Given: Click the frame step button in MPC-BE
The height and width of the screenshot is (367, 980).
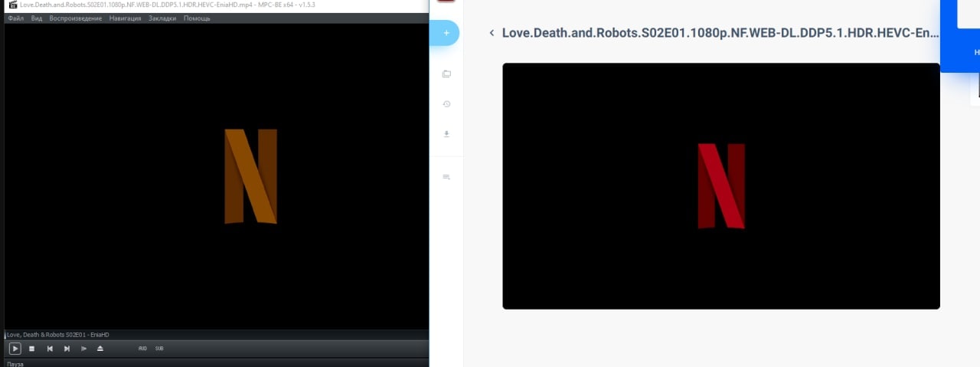Looking at the screenshot, I should (x=83, y=349).
